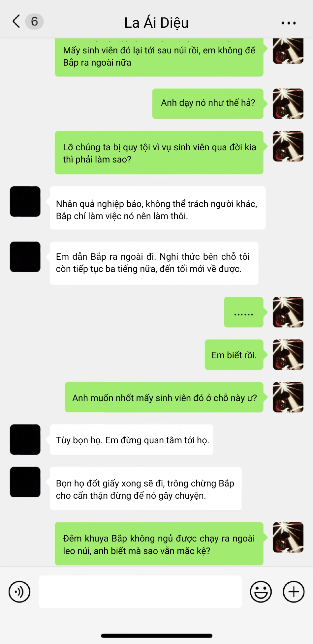The width and height of the screenshot is (313, 644).
Task: Tap avatar next to 'Em biết rồi.'
Action: [288, 355]
